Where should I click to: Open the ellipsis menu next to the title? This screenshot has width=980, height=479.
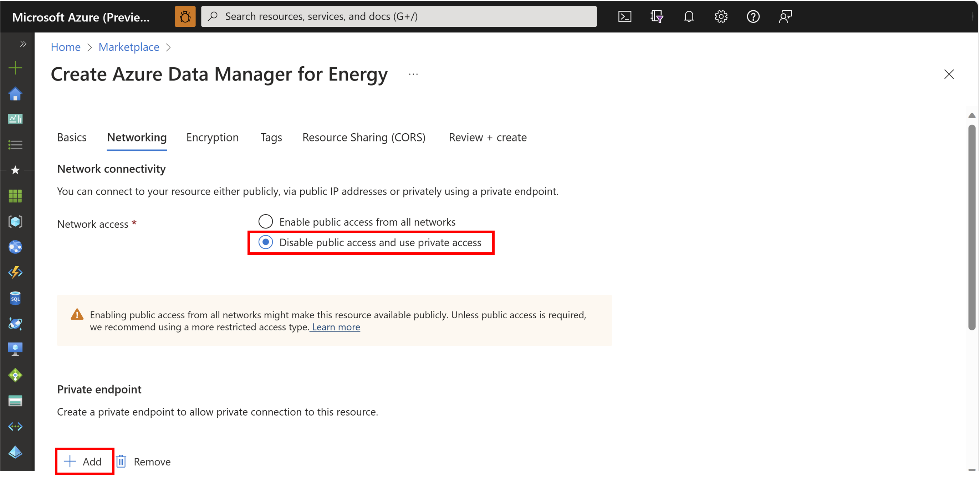(413, 74)
